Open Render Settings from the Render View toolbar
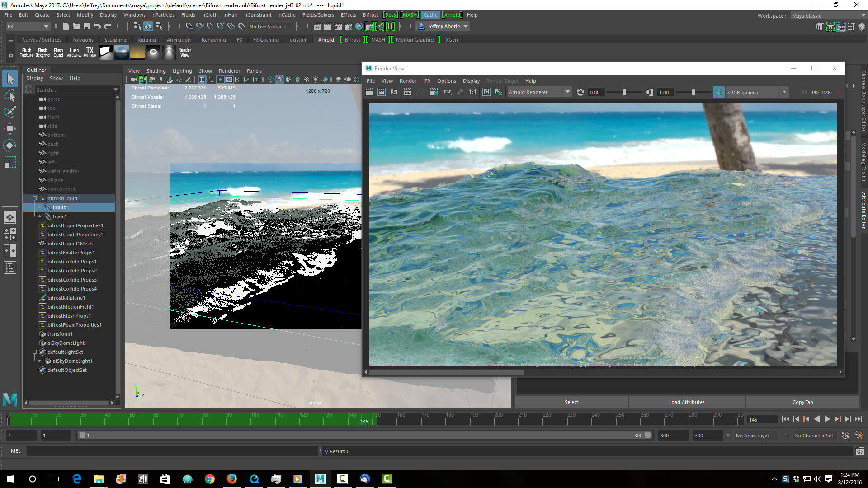 pos(434,92)
